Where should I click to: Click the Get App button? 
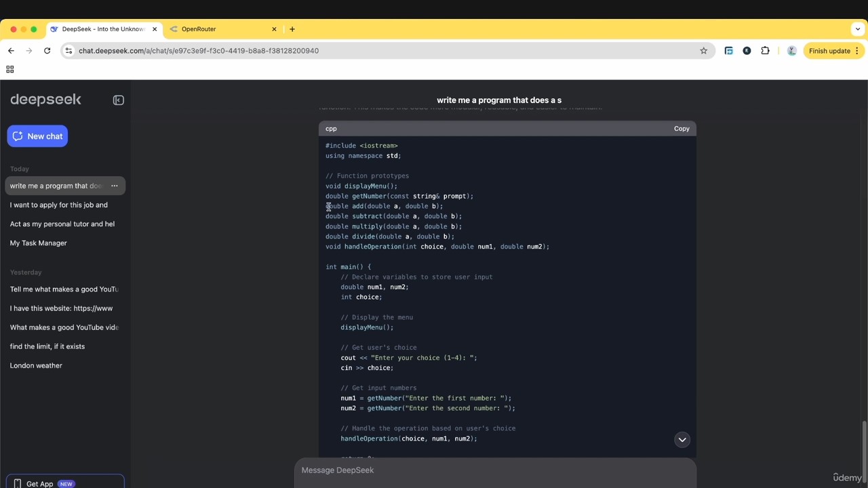tap(65, 483)
